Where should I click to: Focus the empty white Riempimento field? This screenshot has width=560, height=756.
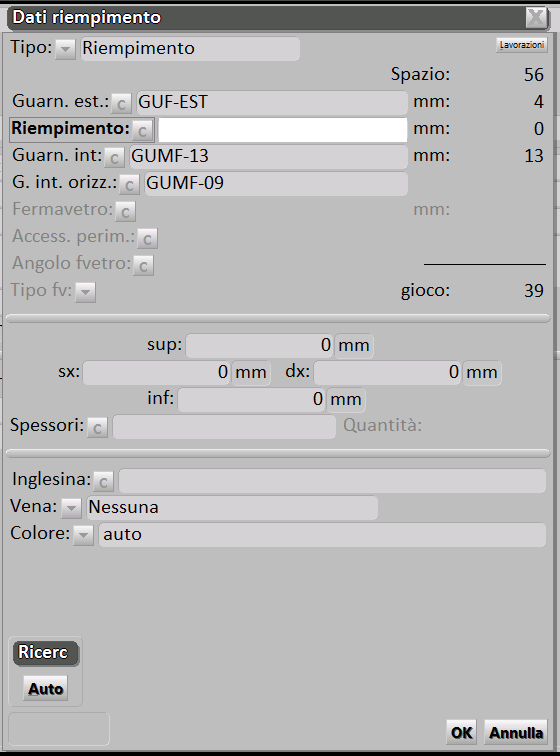[283, 130]
